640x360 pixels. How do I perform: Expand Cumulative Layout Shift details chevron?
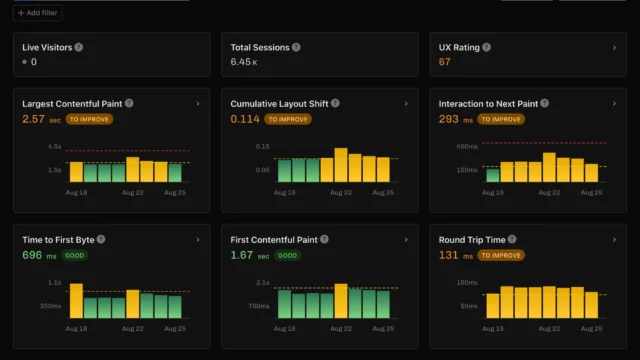click(406, 104)
